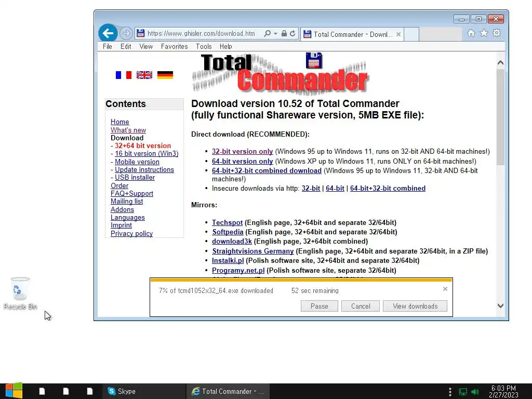Open the Tools gear icon
The width and height of the screenshot is (532, 399).
[497, 33]
